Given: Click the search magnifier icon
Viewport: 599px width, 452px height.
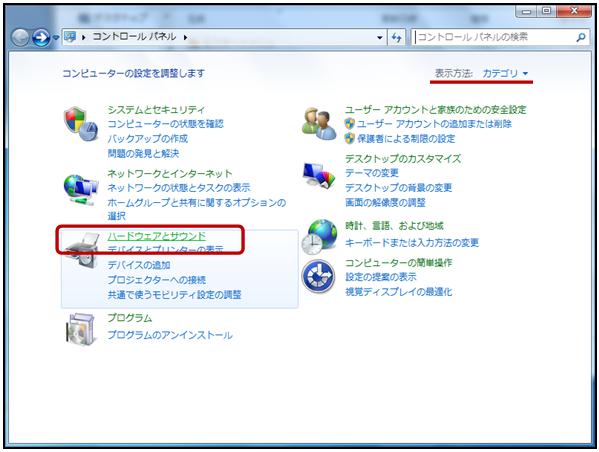Looking at the screenshot, I should tap(581, 37).
